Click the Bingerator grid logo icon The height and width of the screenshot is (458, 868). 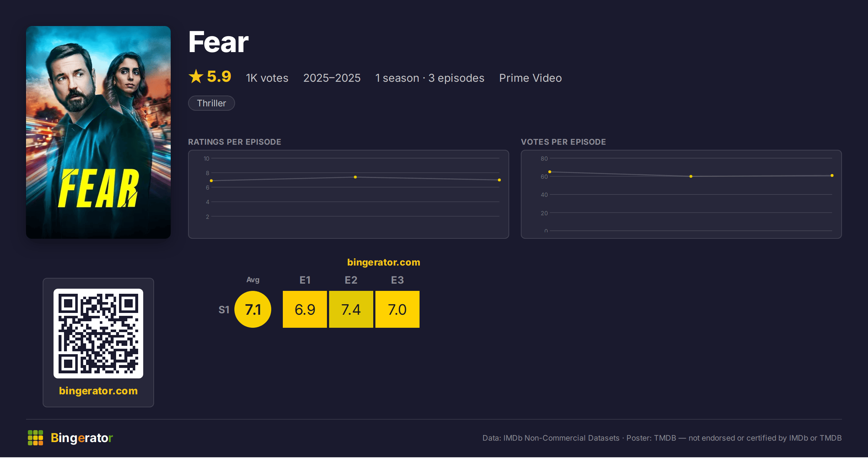[35, 438]
